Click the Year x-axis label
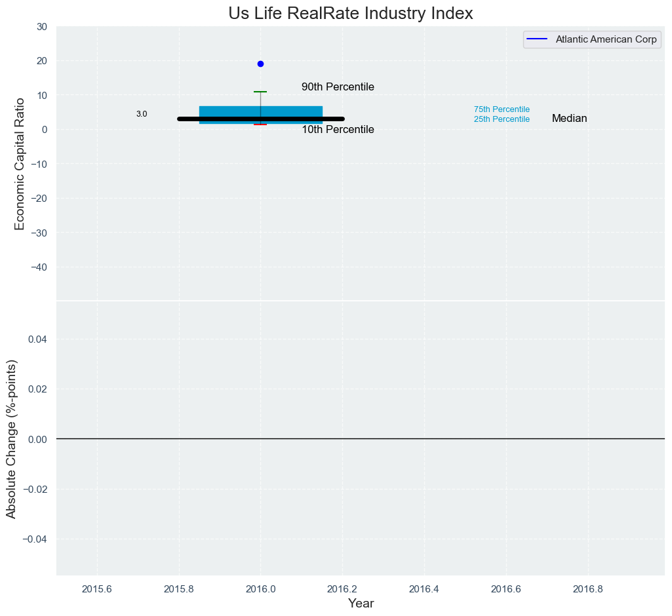 (x=361, y=604)
